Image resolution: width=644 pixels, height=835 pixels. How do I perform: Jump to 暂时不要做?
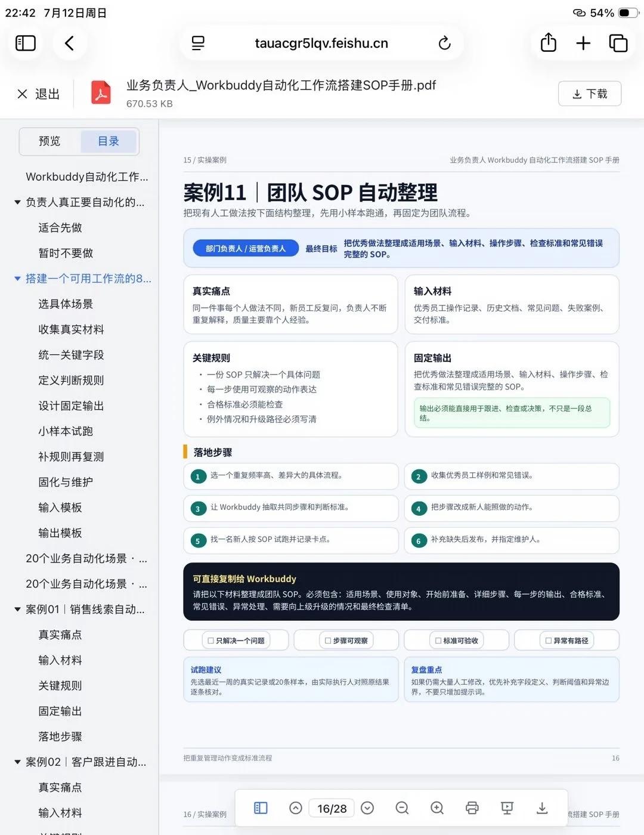click(x=66, y=253)
